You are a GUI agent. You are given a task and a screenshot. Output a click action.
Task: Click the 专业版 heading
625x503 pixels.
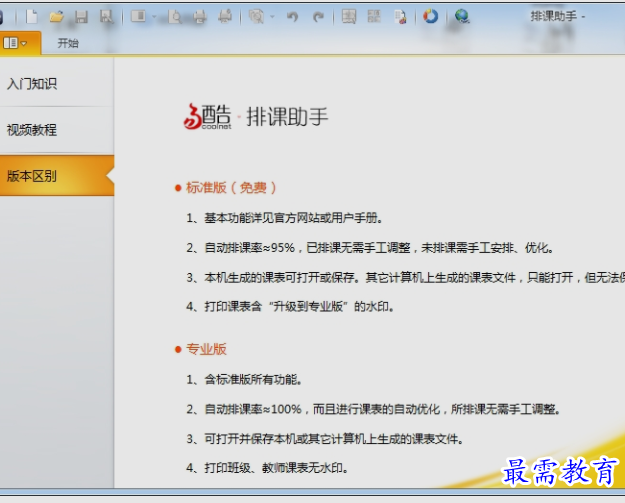click(x=206, y=349)
